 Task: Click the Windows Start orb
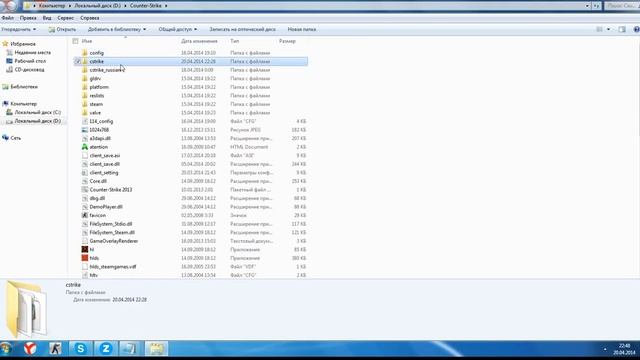[6, 348]
